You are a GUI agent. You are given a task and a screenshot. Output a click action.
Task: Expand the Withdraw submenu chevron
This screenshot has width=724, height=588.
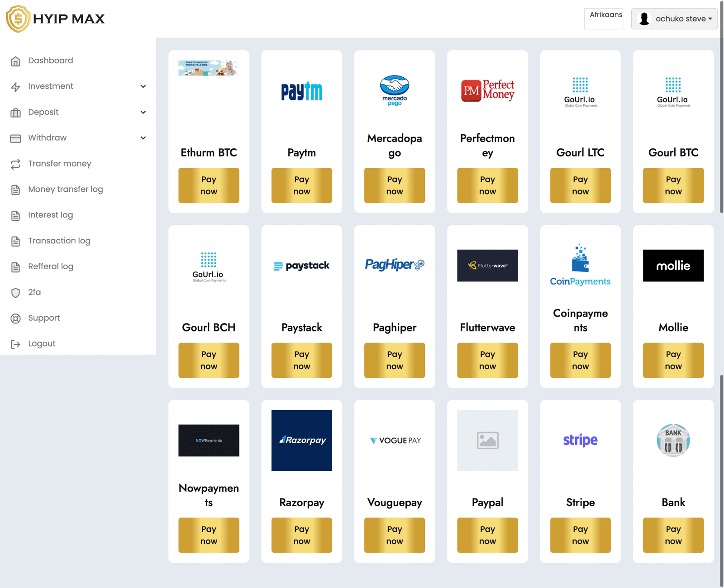point(143,138)
